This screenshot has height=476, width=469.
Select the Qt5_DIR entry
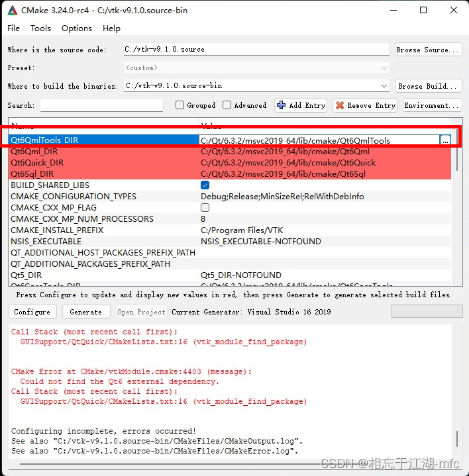click(26, 275)
